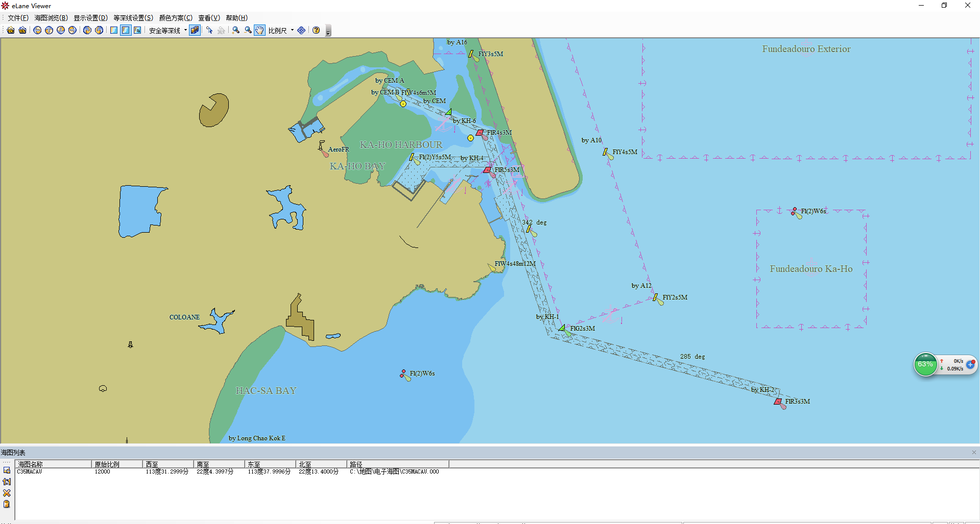Click the blue plus icon on speed widget
This screenshot has height=524, width=980.
(x=970, y=364)
